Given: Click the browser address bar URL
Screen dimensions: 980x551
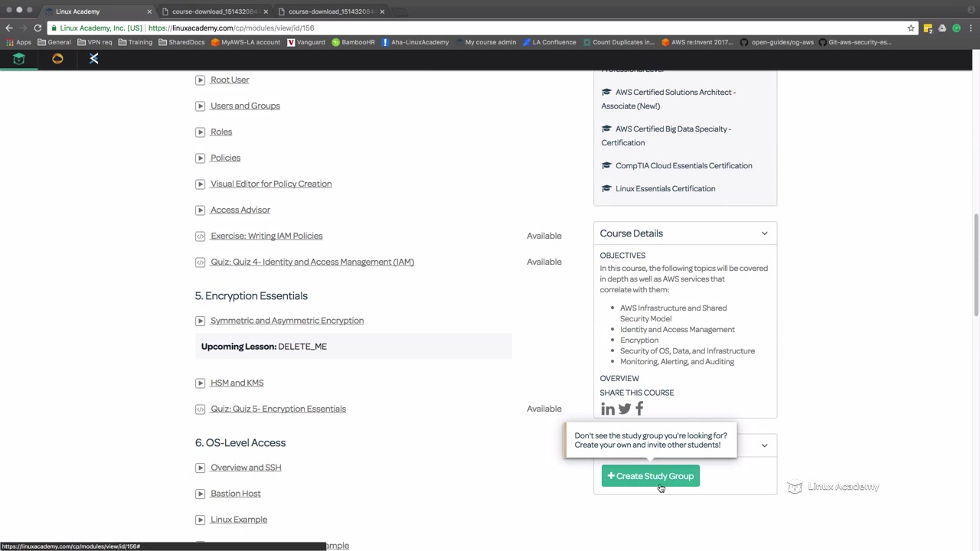Looking at the screenshot, I should [231, 28].
